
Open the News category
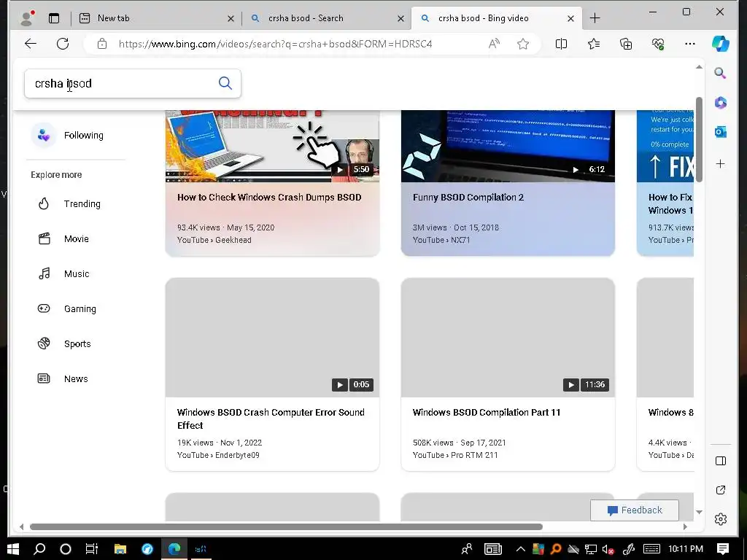[63, 379]
